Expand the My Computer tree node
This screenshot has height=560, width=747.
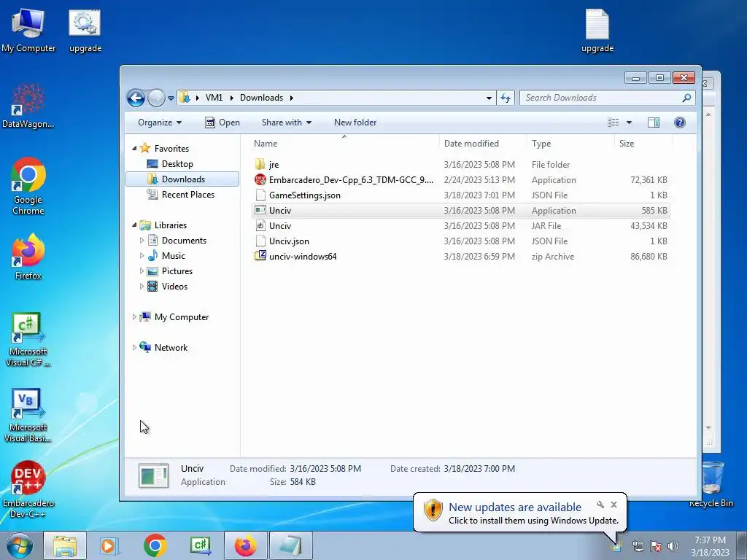tap(134, 316)
